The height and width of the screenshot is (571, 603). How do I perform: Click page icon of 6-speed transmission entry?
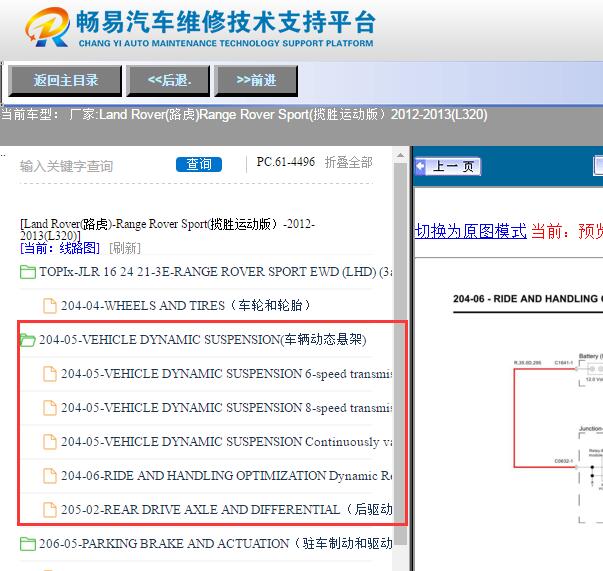tap(50, 374)
